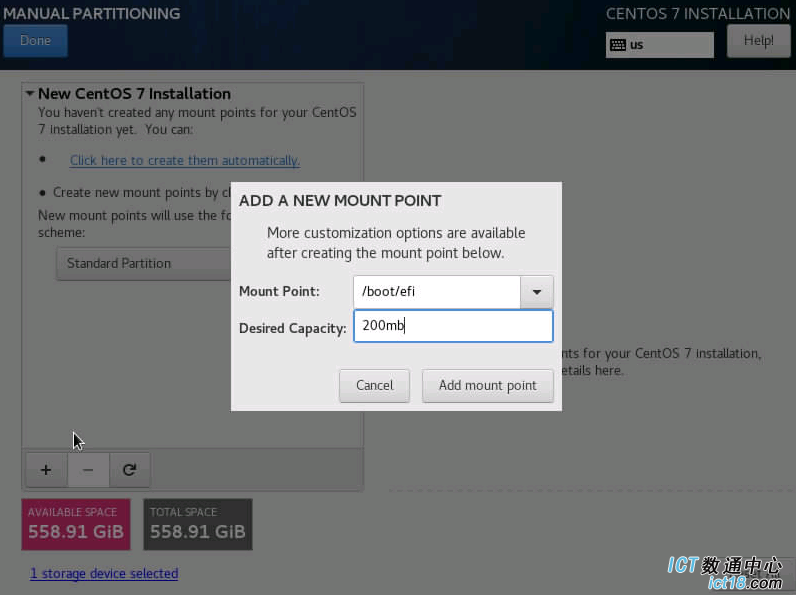
Task: Cancel the new mount point dialog
Action: click(374, 385)
